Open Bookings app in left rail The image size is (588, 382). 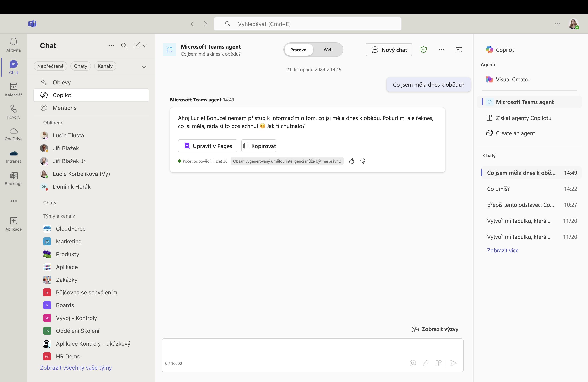(14, 179)
